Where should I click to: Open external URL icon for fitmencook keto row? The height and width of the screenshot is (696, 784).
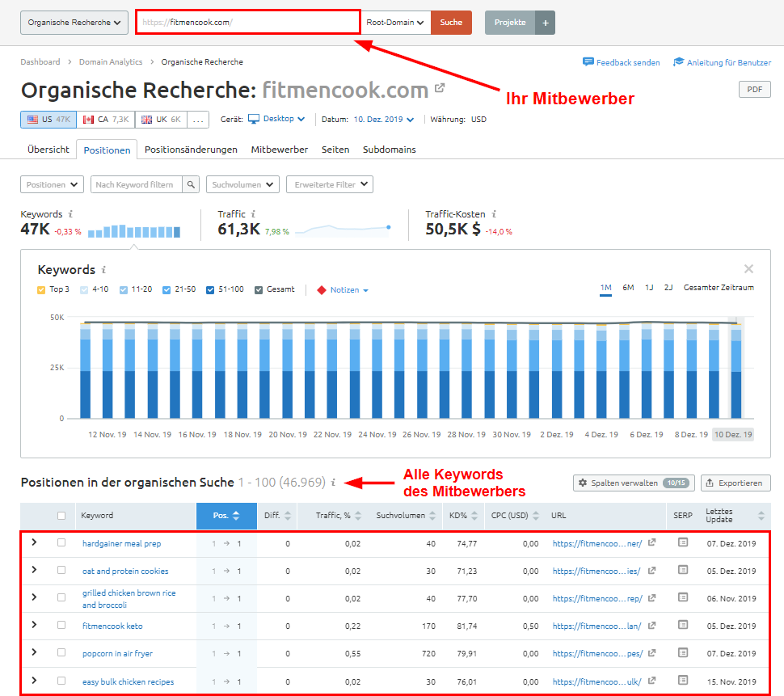click(x=651, y=626)
